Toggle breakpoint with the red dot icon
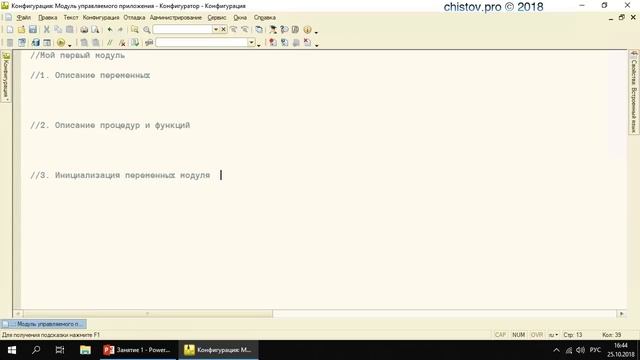This screenshot has width=640, height=360. (273, 42)
